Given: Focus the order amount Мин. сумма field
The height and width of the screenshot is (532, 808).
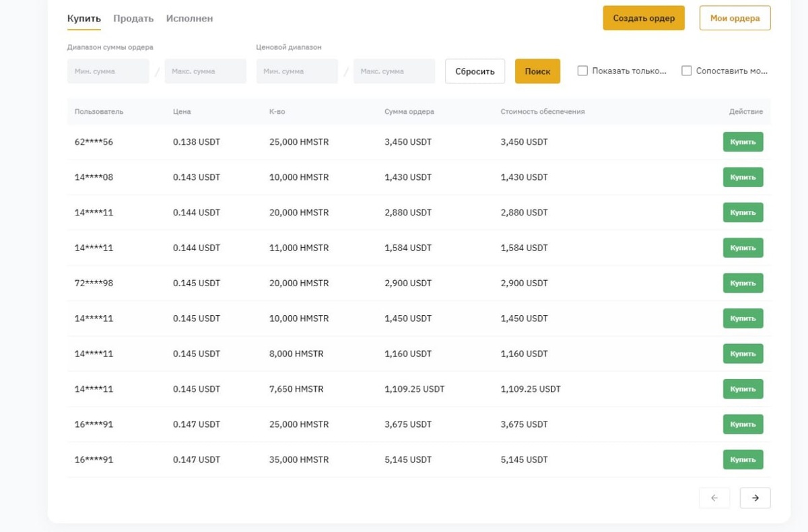Looking at the screenshot, I should [108, 71].
